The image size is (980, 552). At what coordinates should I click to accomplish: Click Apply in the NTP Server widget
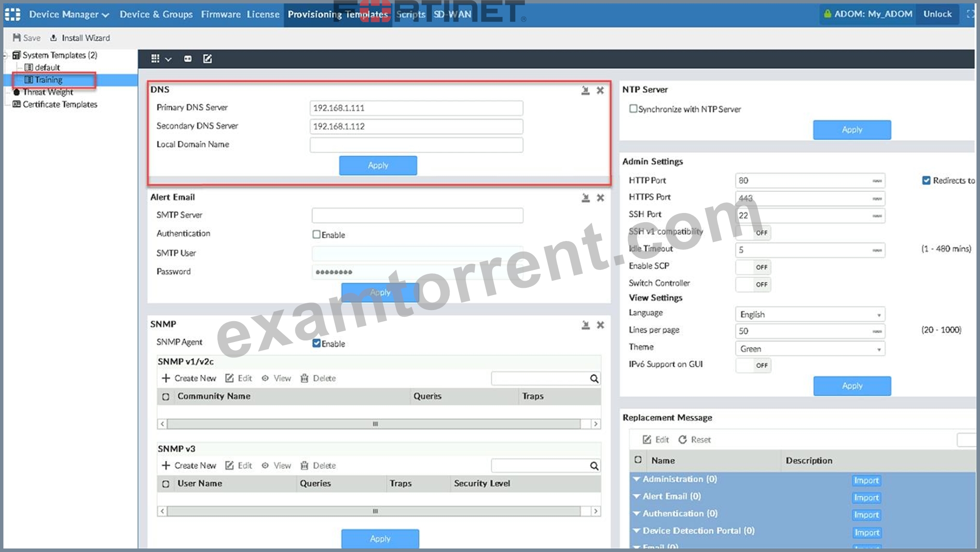(x=852, y=130)
